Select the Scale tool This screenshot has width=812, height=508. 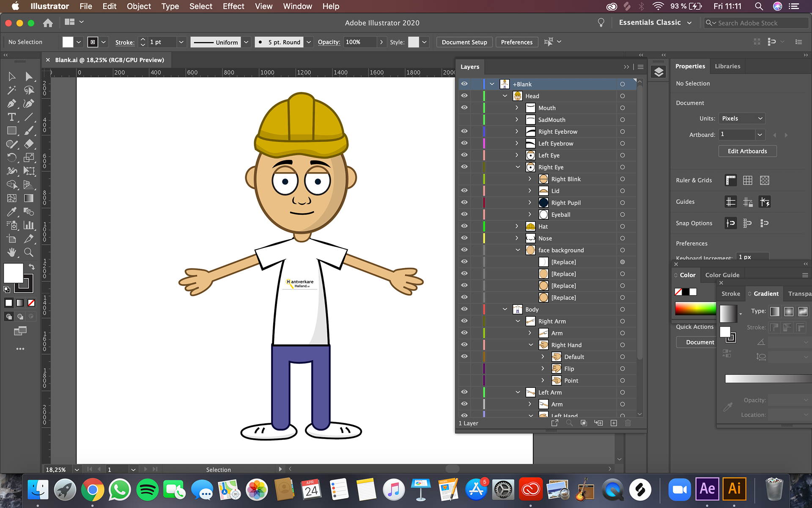point(29,158)
